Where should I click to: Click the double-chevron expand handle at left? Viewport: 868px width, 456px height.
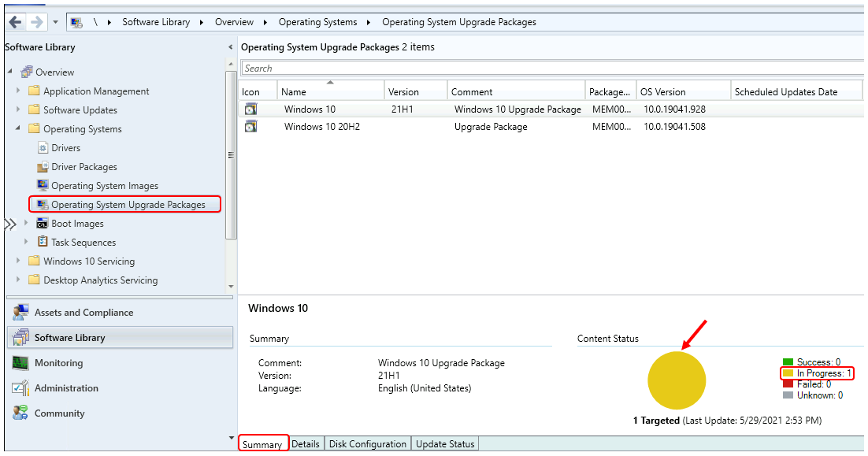pos(9,224)
